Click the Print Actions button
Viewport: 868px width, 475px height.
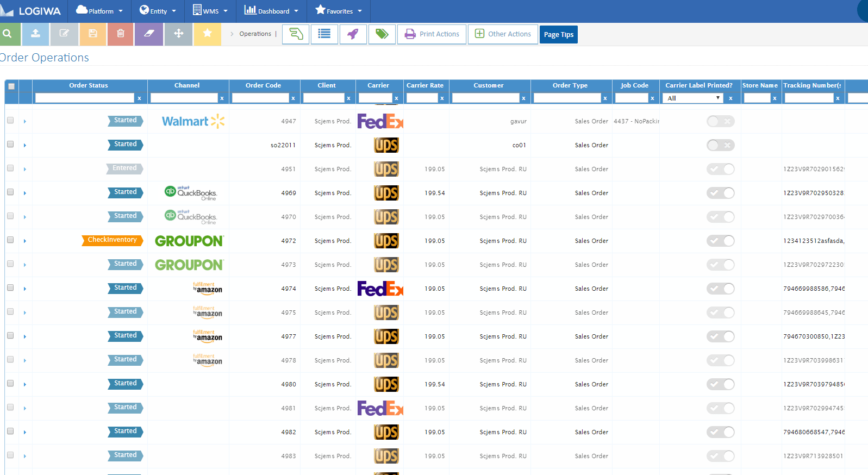432,34
